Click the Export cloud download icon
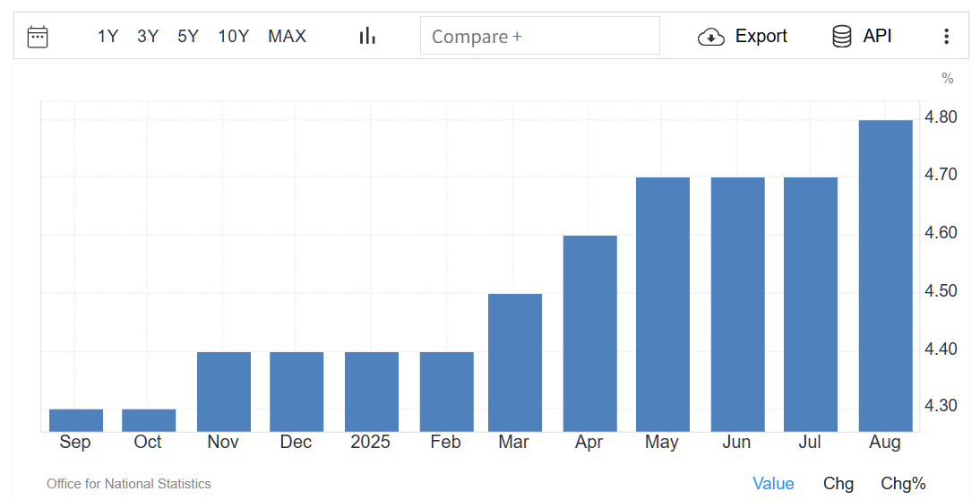 click(x=710, y=37)
